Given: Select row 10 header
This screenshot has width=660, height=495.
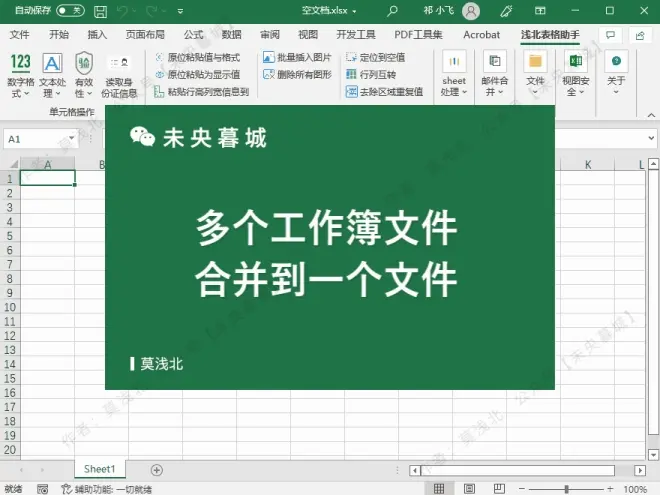Looking at the screenshot, I should [x=10, y=307].
